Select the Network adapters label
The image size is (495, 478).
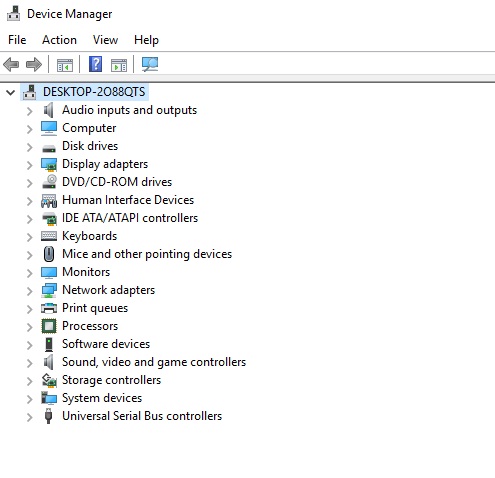pos(108,290)
